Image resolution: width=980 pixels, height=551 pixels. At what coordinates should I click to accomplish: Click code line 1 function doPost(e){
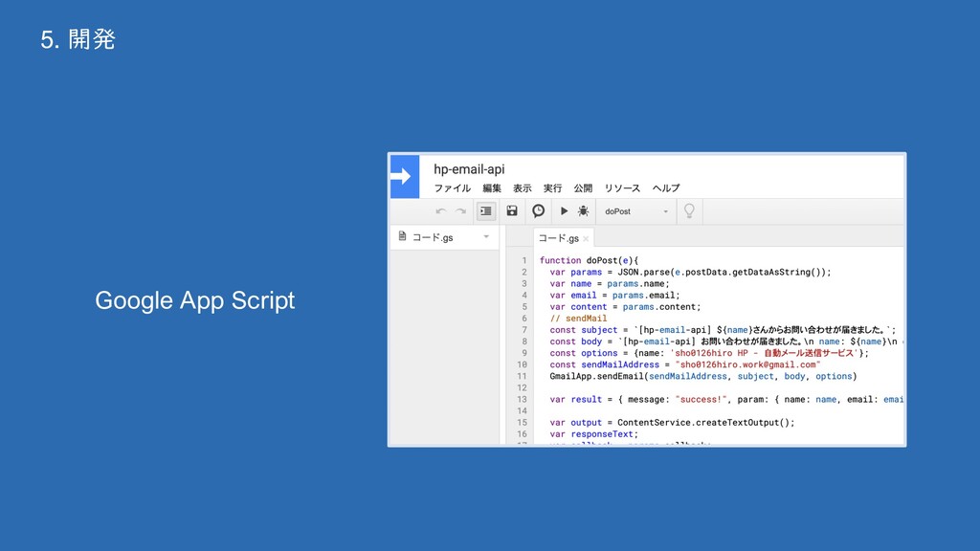click(x=589, y=260)
